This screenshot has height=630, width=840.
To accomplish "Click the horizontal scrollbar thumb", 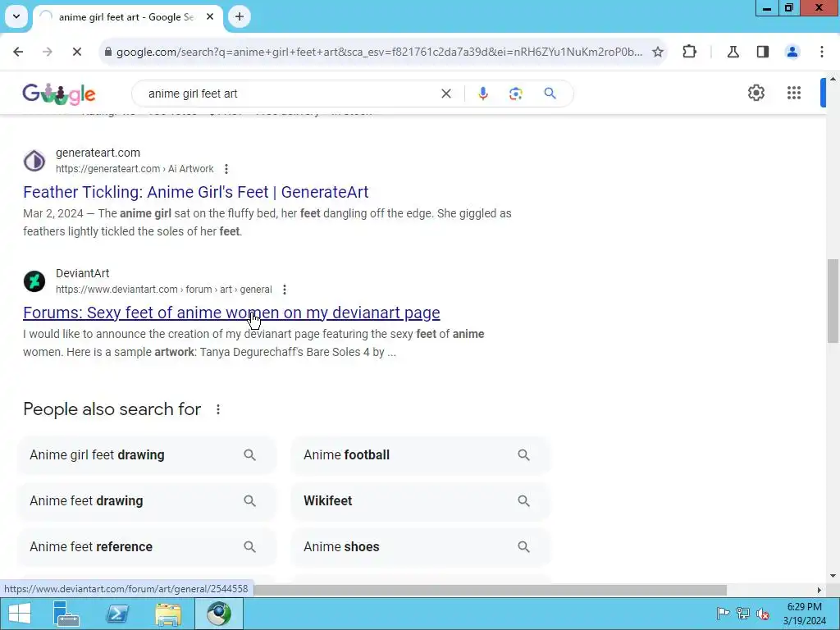I will 490,590.
